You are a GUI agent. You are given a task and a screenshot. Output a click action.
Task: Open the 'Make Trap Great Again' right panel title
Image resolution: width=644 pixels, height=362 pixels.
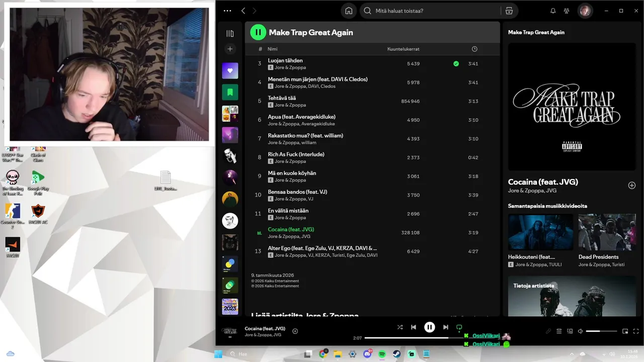[536, 32]
